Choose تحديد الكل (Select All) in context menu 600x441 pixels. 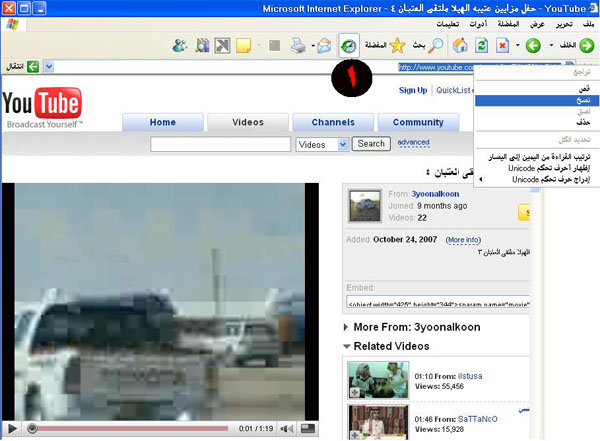click(537, 140)
